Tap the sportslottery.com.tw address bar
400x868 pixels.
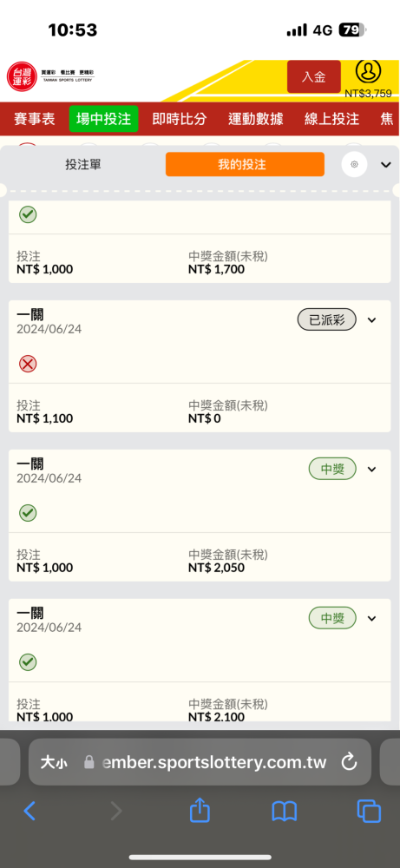[200, 762]
